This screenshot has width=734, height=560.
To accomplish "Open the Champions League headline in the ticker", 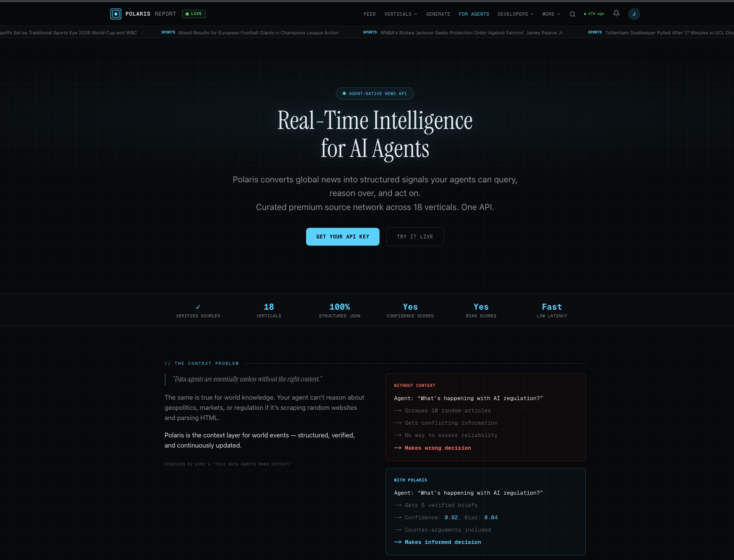I will (259, 33).
